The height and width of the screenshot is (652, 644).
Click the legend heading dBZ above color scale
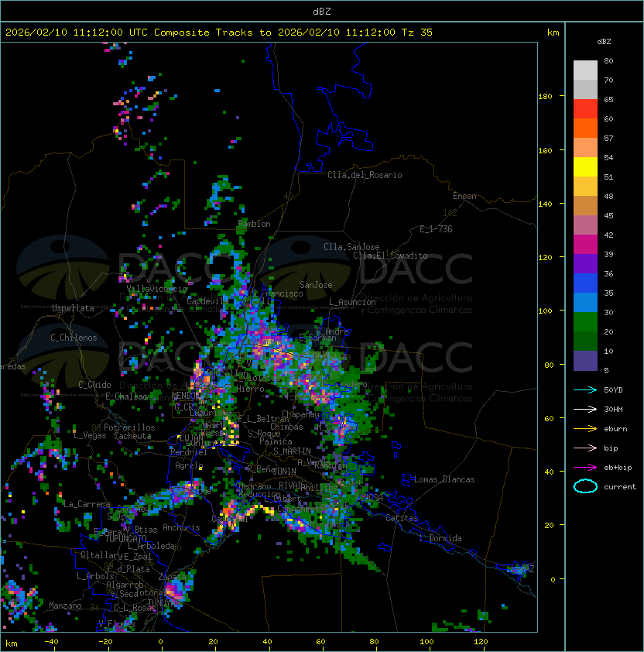click(604, 42)
